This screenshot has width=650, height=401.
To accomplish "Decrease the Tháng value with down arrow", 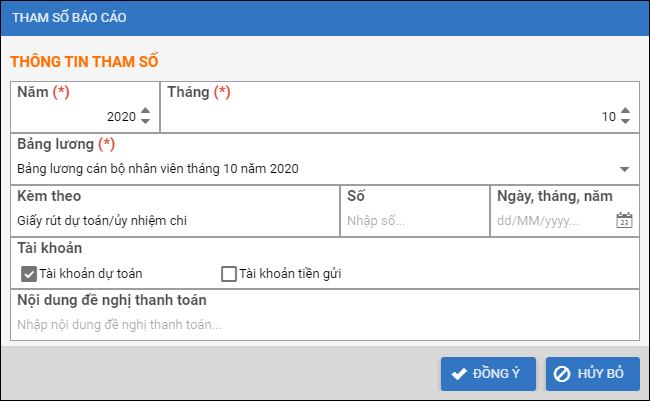I will coord(625,122).
